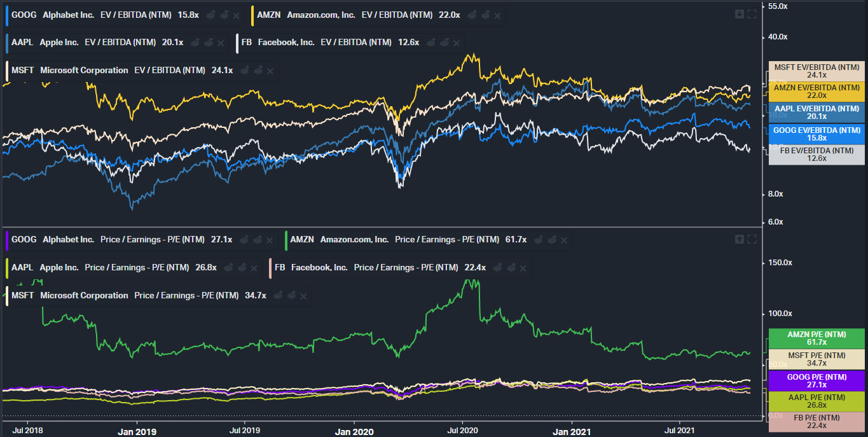The image size is (868, 437).
Task: Click the pink color bar of FB Price / Earnings legend
Action: (270, 268)
